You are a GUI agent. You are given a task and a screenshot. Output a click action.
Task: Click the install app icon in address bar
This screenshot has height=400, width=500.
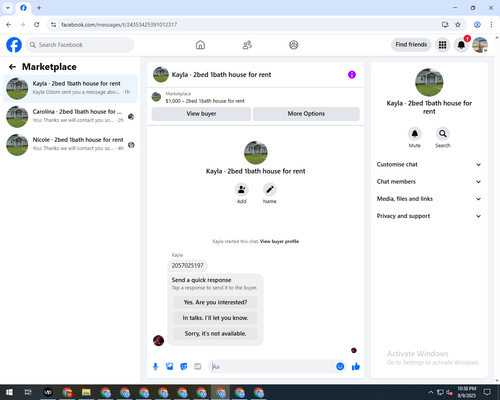click(x=445, y=25)
